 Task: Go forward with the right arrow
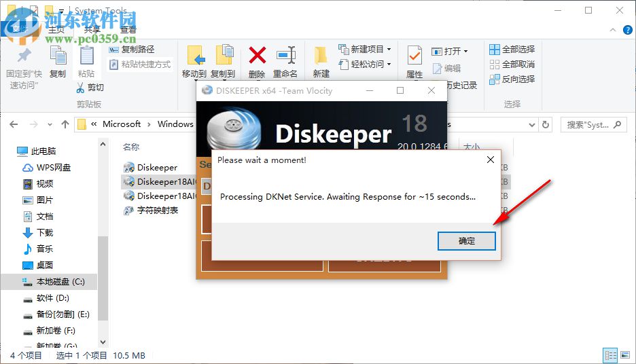tap(34, 124)
